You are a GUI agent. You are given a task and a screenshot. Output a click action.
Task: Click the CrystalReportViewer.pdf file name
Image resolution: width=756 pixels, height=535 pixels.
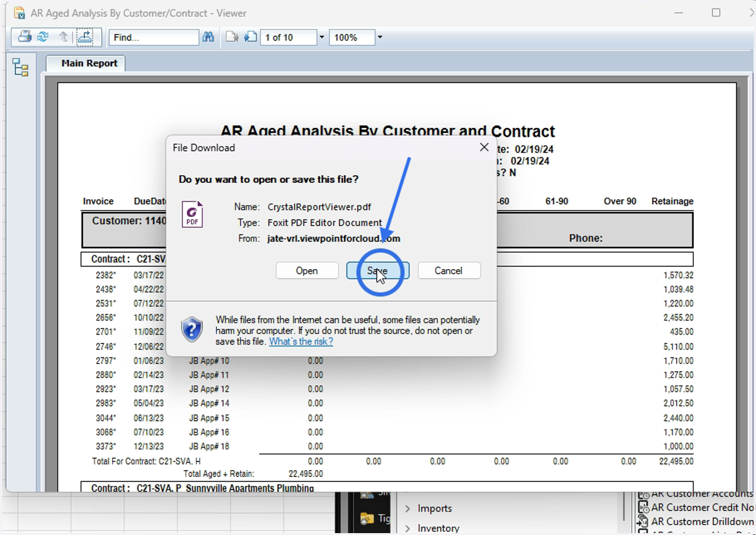point(319,207)
